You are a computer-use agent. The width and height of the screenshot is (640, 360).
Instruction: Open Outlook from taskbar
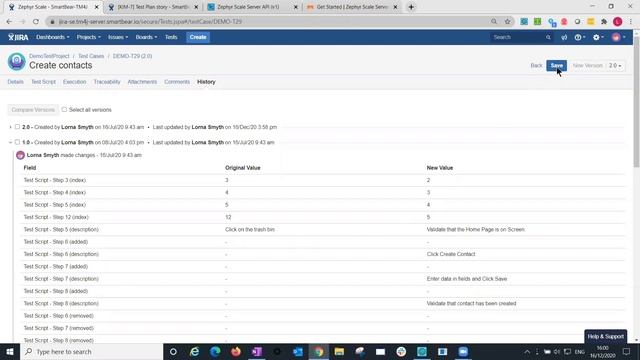pos(298,351)
